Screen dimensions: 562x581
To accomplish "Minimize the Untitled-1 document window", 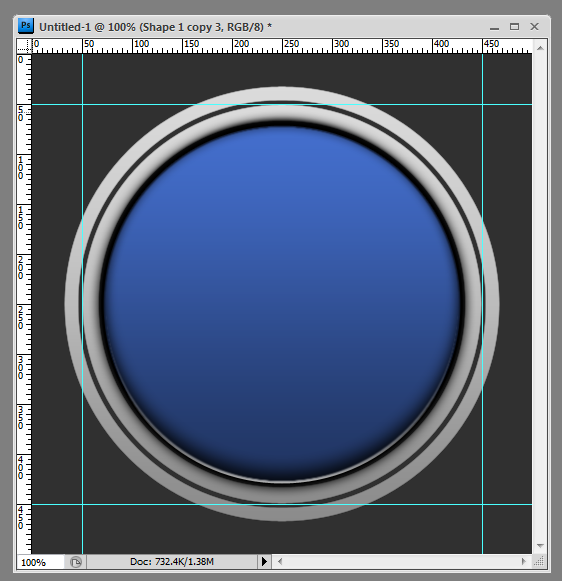I will coord(494,27).
